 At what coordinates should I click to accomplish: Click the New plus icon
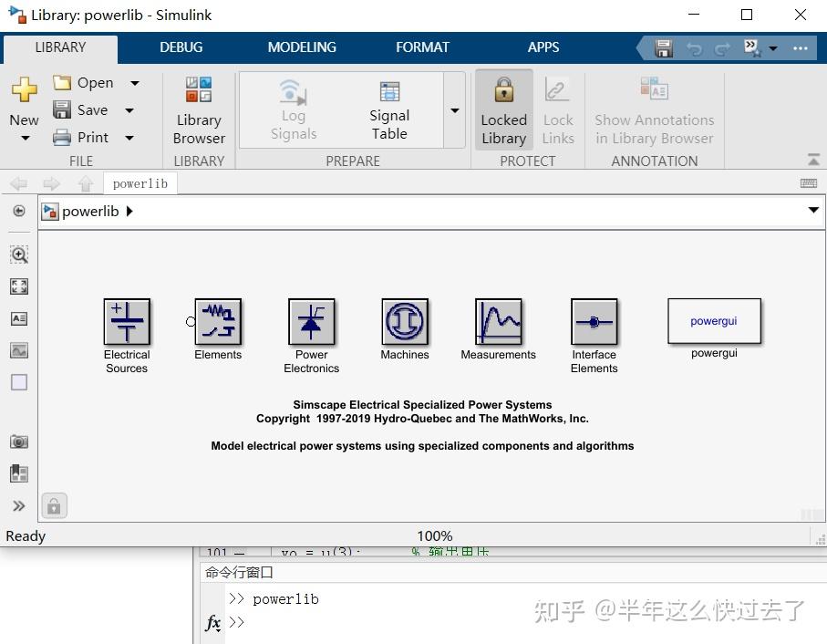(x=25, y=89)
